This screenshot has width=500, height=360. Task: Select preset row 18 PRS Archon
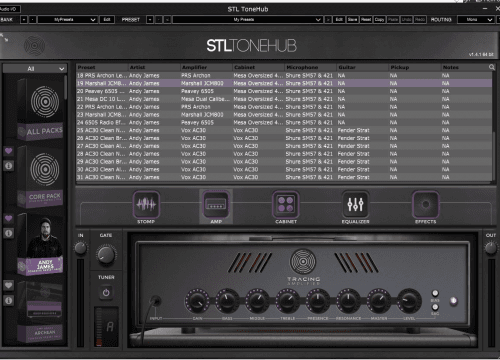click(284, 75)
